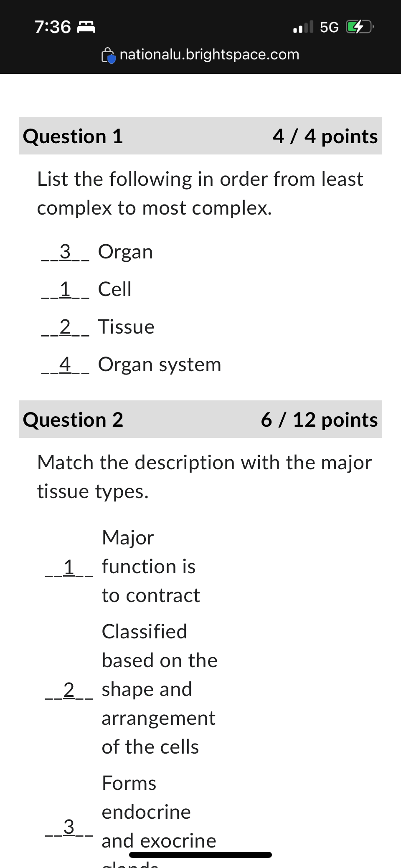The height and width of the screenshot is (868, 401).
Task: Tap the blank for 'Major function is to contract'
Action: click(x=69, y=567)
